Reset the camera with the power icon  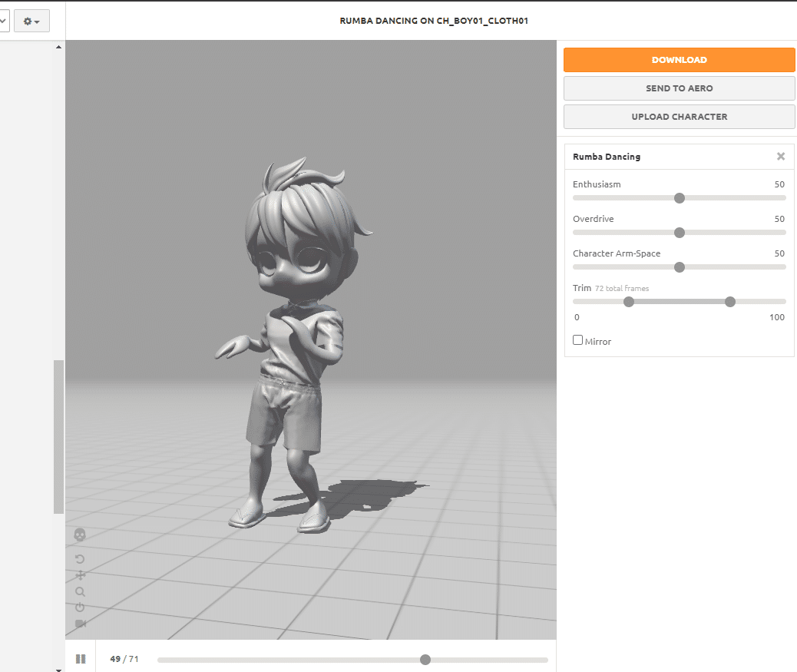click(80, 607)
